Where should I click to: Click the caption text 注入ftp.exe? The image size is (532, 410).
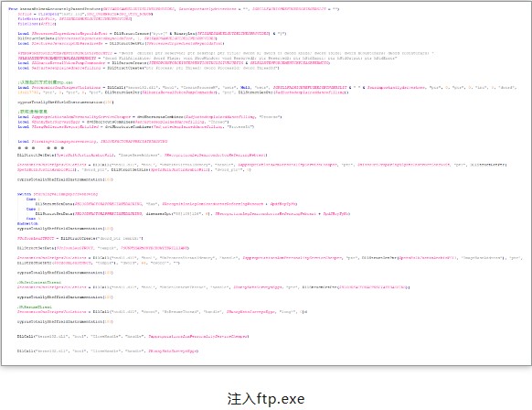click(266, 398)
